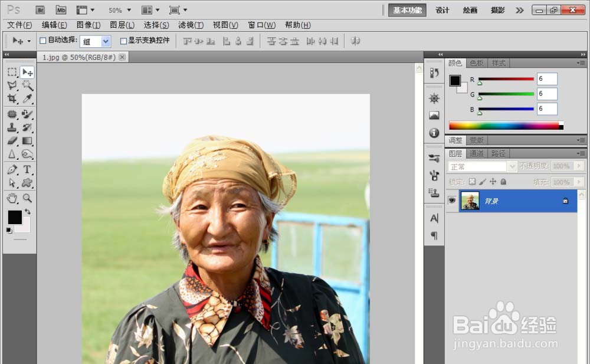590x364 pixels.
Task: Pick a color from the spectrum ramp
Action: point(506,126)
